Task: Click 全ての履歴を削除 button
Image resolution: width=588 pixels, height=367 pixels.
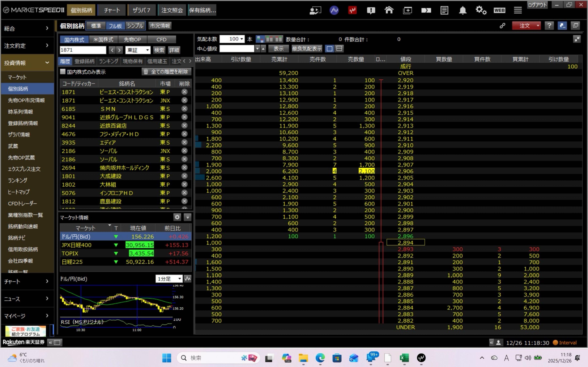Action: (x=166, y=72)
